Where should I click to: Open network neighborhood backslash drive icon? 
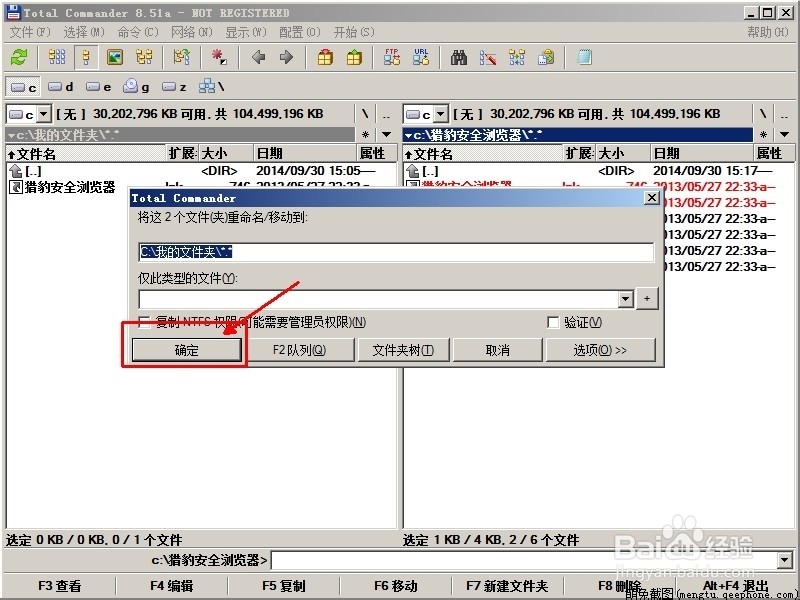tap(211, 87)
